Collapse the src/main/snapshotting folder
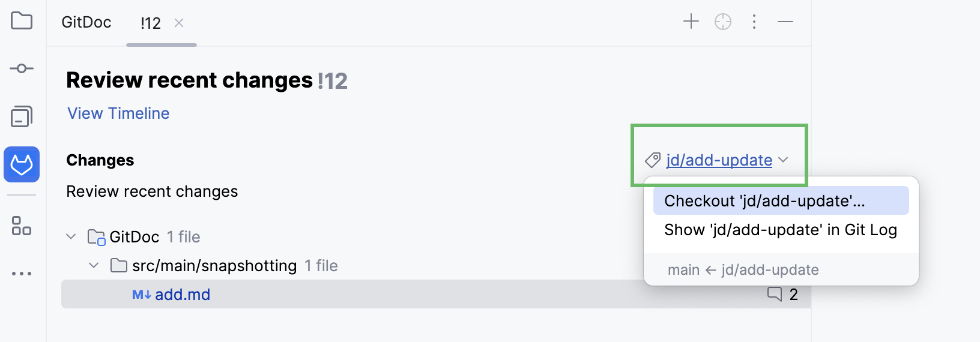 tap(94, 266)
